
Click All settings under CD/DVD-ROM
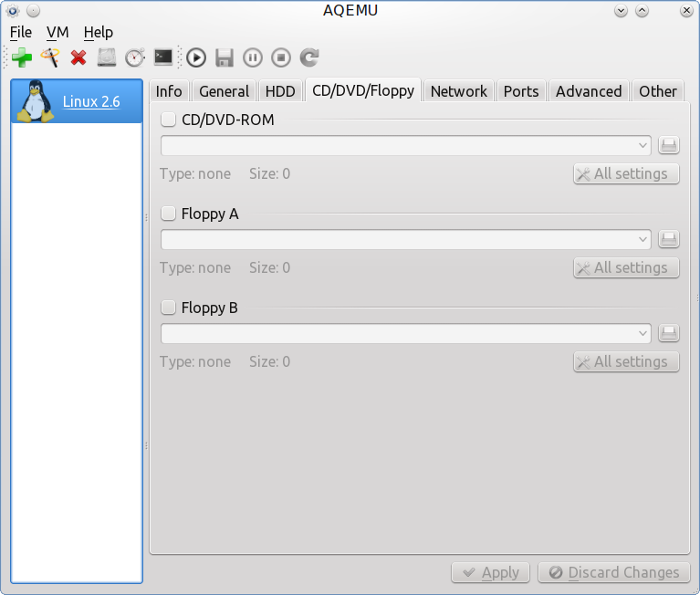626,173
